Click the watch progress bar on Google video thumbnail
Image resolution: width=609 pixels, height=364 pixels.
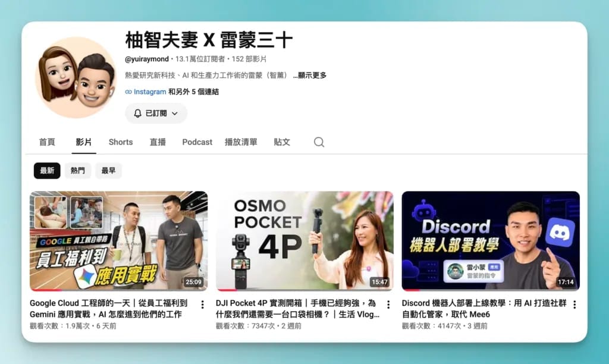click(118, 290)
